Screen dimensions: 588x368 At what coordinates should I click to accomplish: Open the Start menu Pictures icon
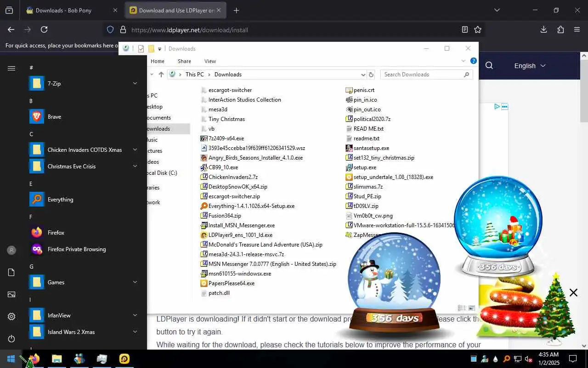click(11, 294)
